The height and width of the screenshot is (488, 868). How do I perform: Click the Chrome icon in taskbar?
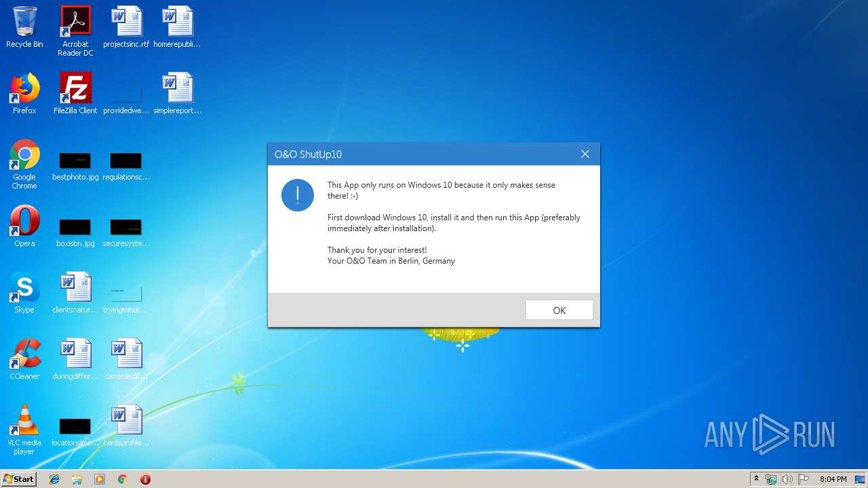[123, 479]
